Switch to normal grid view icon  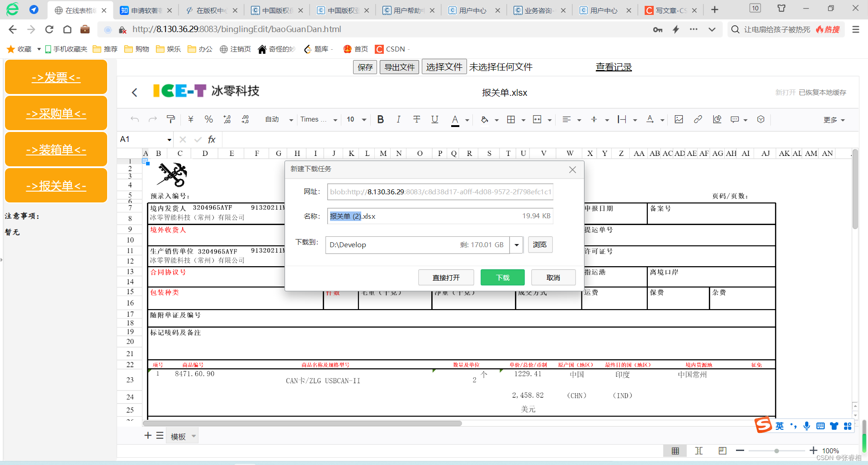pos(675,451)
